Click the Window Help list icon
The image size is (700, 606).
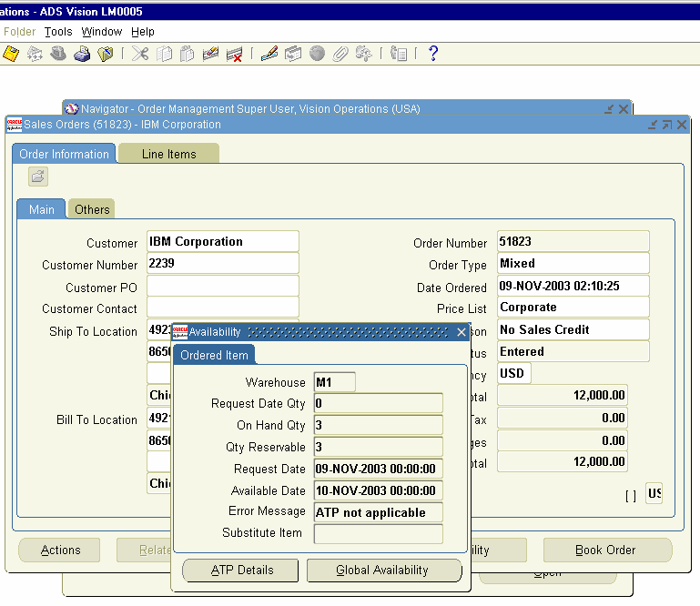398,54
